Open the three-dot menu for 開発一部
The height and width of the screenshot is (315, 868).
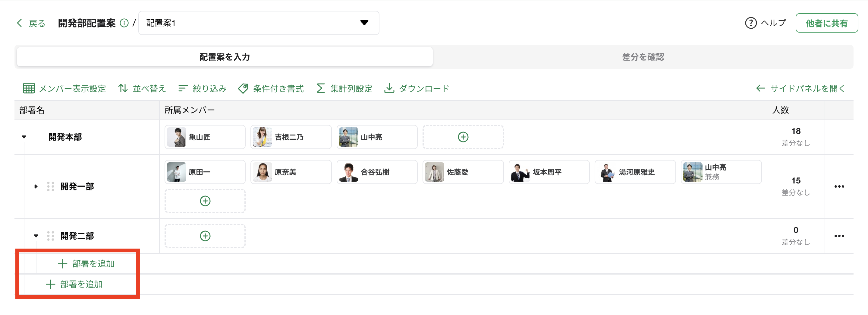(x=839, y=186)
